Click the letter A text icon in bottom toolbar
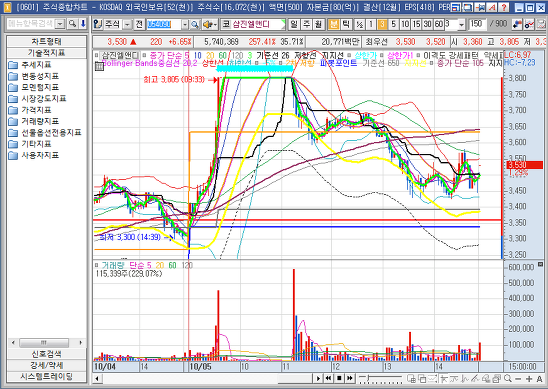Screen dimensions: 548x389 click(x=539, y=379)
